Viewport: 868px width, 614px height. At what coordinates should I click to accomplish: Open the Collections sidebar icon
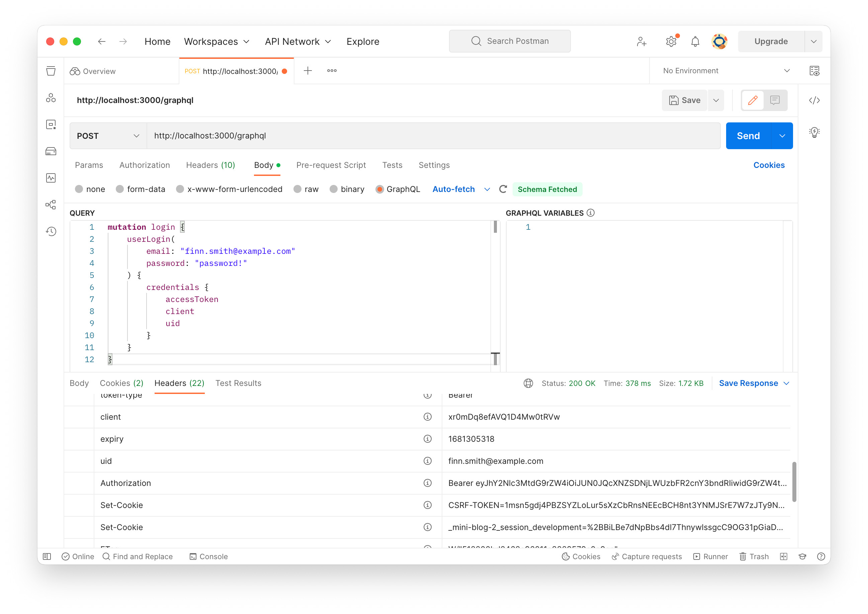coord(51,71)
